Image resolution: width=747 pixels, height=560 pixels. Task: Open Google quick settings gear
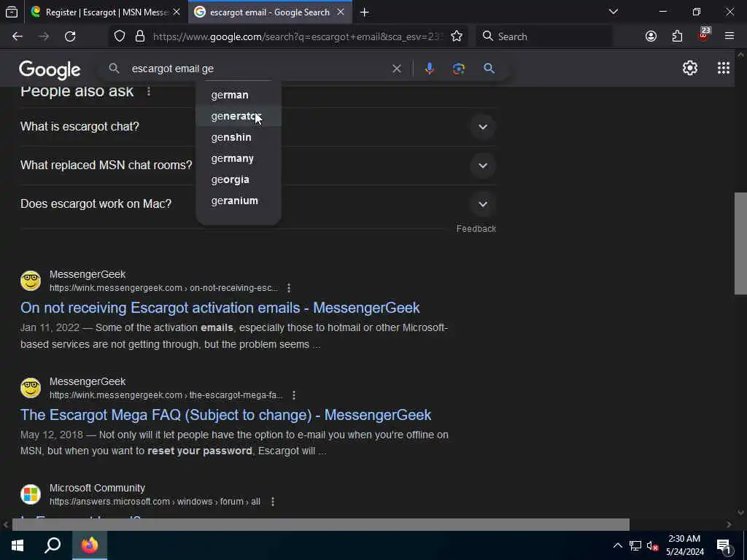click(690, 68)
